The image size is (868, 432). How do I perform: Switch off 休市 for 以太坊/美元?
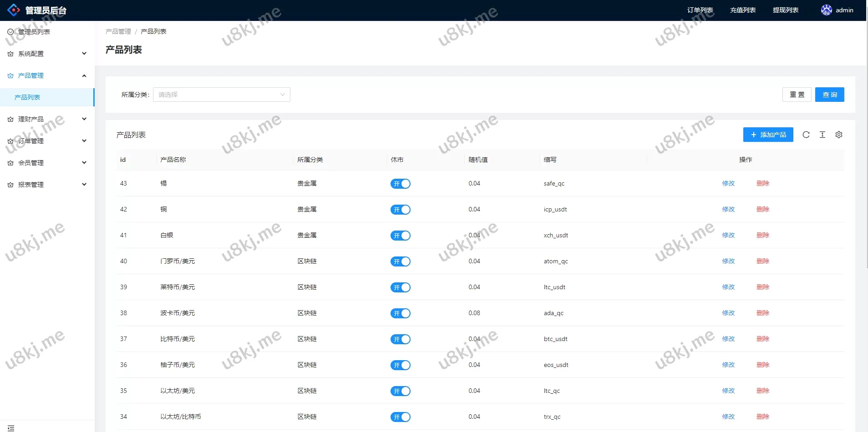click(x=400, y=391)
